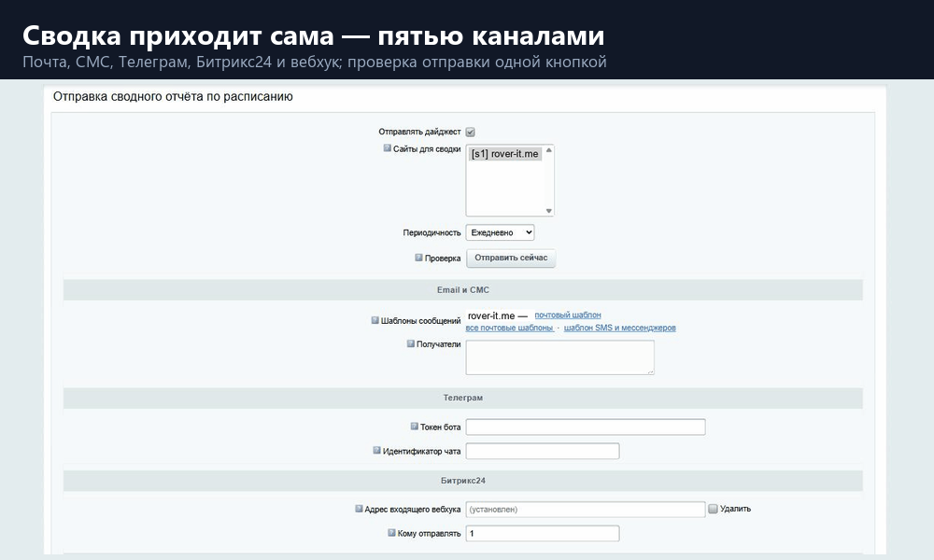Open the шаблон SMS и мессенджеров link
This screenshot has height=560, width=934.
619,328
